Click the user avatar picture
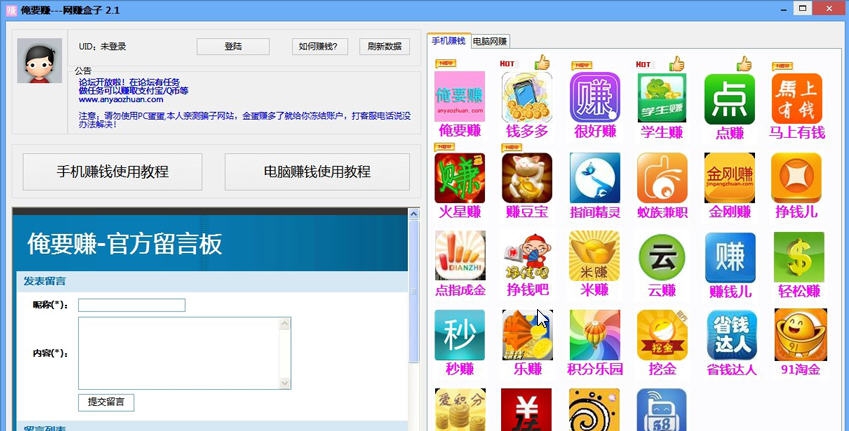 (39, 61)
